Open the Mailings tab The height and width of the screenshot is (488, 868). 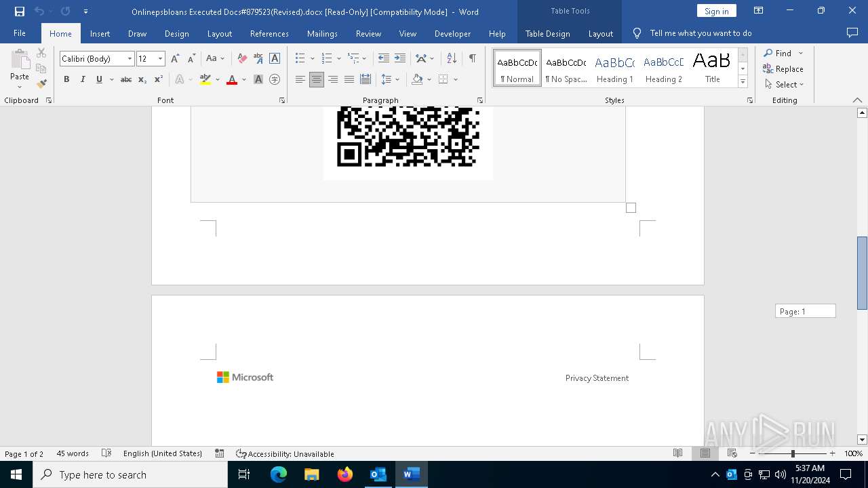(322, 33)
